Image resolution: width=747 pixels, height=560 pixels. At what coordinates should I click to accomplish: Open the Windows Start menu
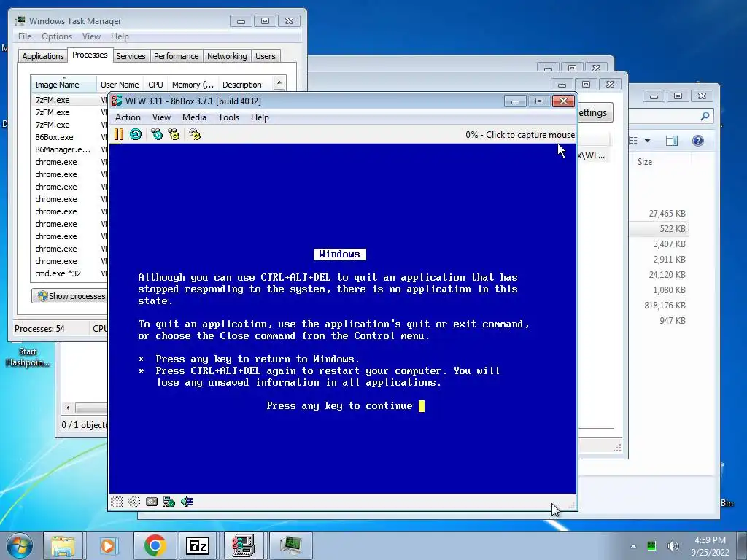click(19, 545)
